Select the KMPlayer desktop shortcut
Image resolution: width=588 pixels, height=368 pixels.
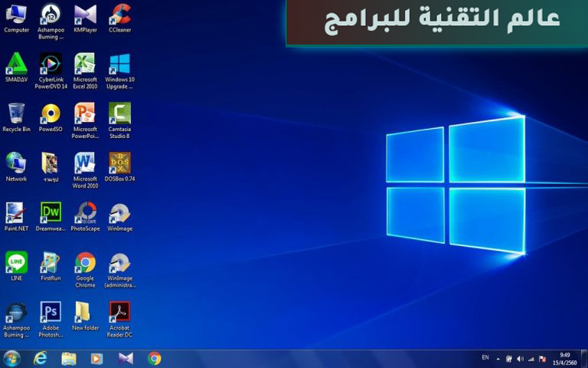pos(85,18)
